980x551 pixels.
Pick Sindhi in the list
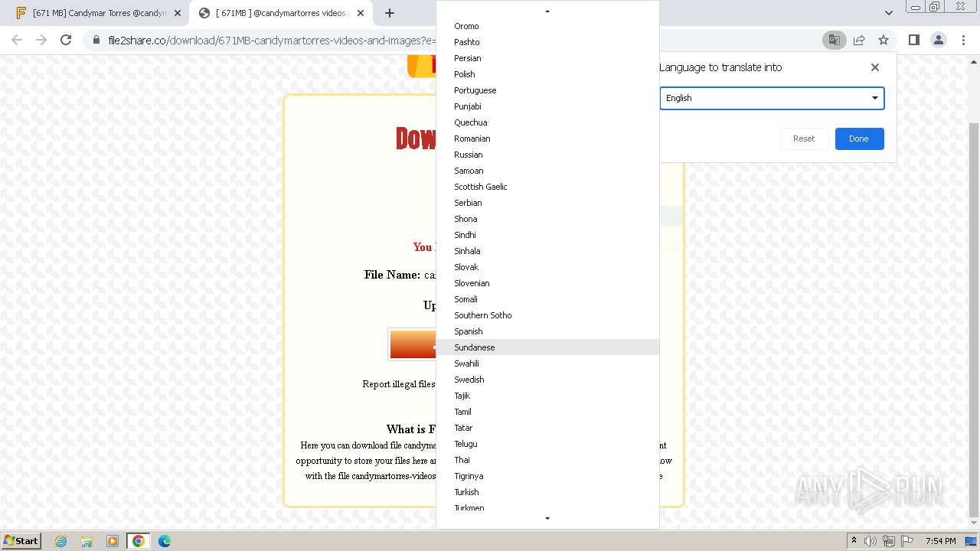coord(547,235)
